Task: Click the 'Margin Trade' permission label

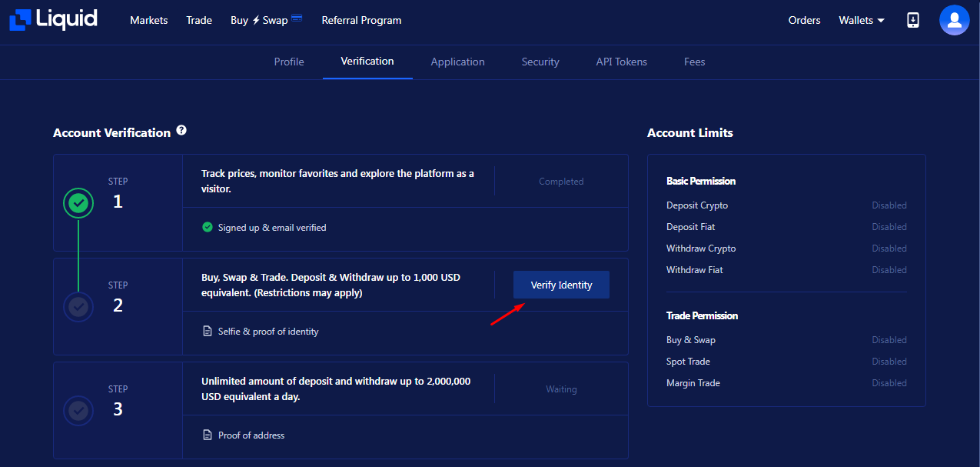Action: point(693,383)
